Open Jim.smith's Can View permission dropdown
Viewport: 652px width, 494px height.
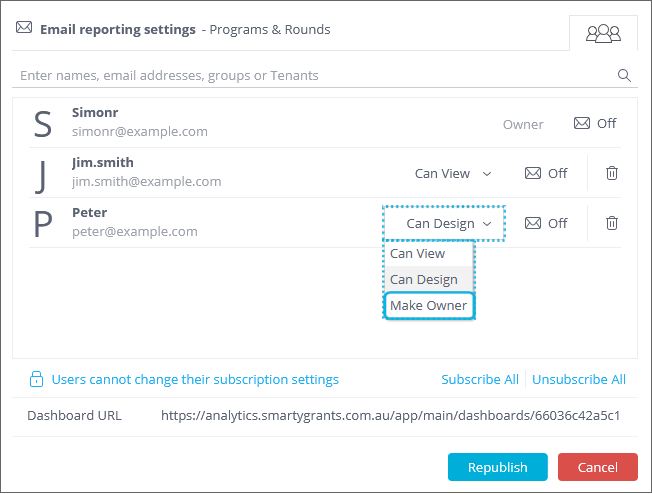[x=453, y=173]
